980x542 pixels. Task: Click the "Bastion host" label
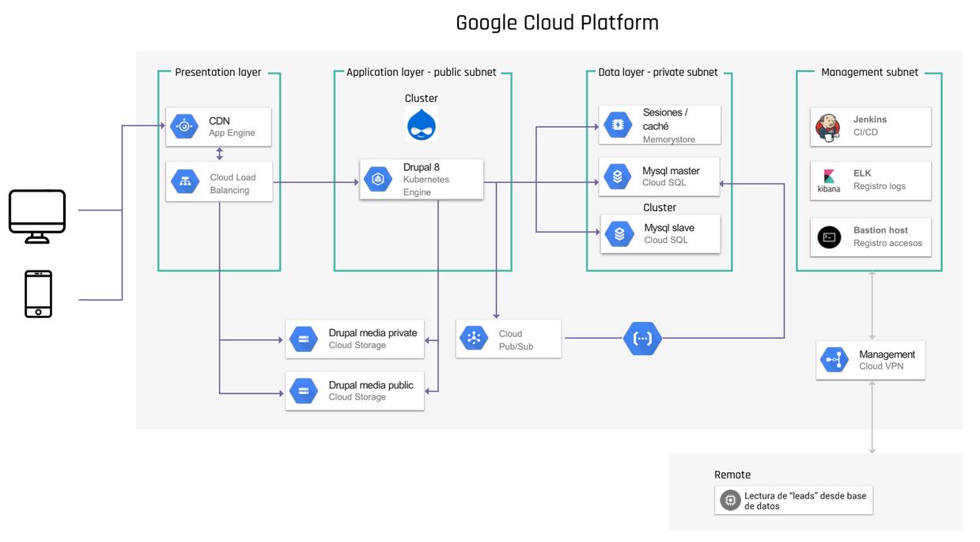(880, 230)
